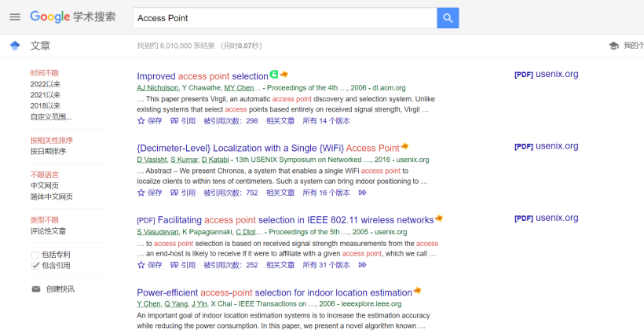Restrict results to 中文网页
Viewport: 644px width, 331px height.
(44, 186)
